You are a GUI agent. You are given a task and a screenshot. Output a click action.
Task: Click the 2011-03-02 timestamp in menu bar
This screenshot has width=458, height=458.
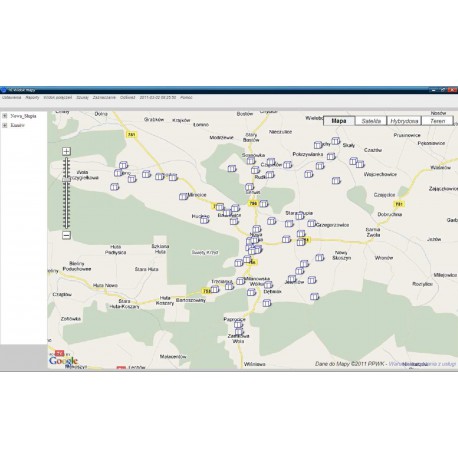(x=158, y=98)
